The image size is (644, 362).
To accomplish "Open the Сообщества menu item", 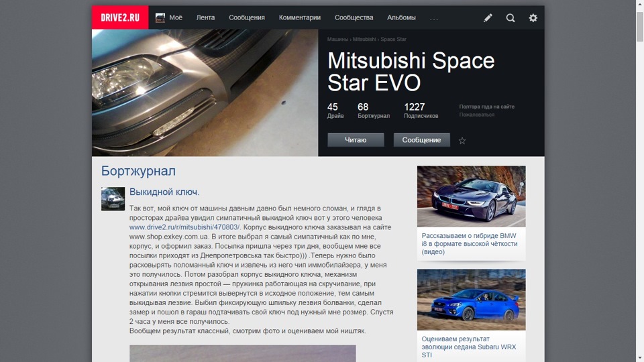I will coord(354,17).
